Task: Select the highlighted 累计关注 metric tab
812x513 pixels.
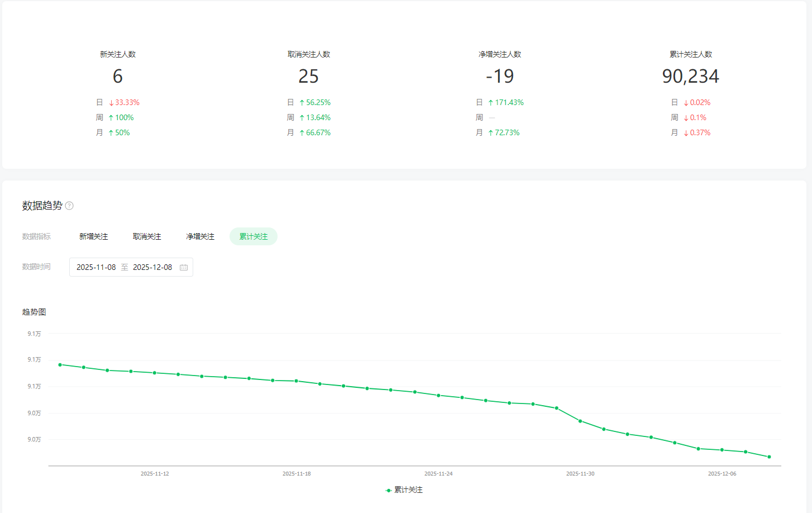Action: [254, 236]
